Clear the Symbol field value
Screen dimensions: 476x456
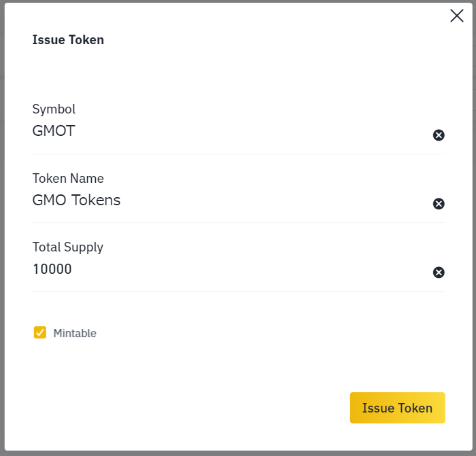[x=439, y=135]
